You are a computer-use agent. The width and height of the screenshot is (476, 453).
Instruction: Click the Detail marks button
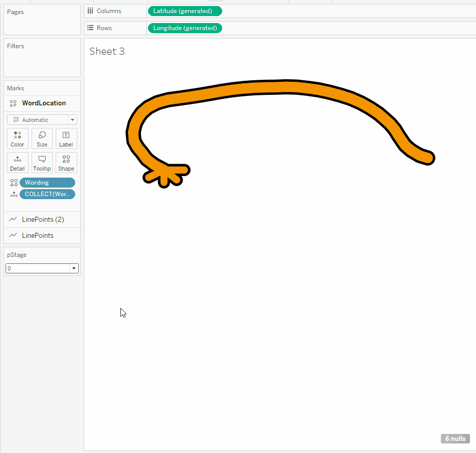click(18, 163)
